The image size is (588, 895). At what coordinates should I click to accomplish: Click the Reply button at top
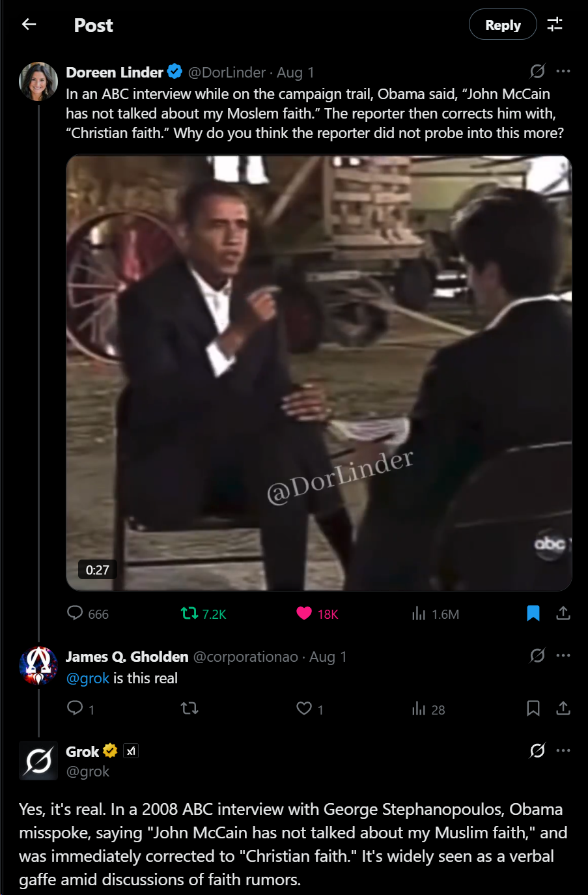pyautogui.click(x=503, y=25)
